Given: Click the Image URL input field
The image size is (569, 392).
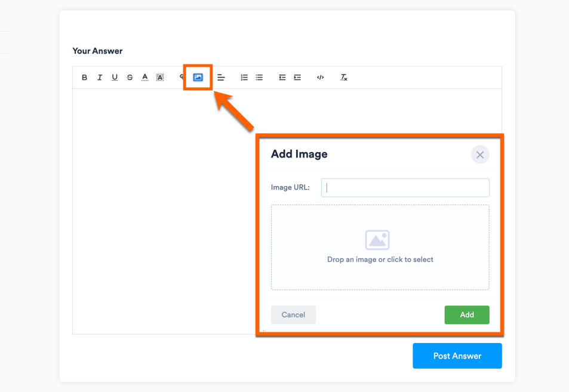Looking at the screenshot, I should coord(405,187).
